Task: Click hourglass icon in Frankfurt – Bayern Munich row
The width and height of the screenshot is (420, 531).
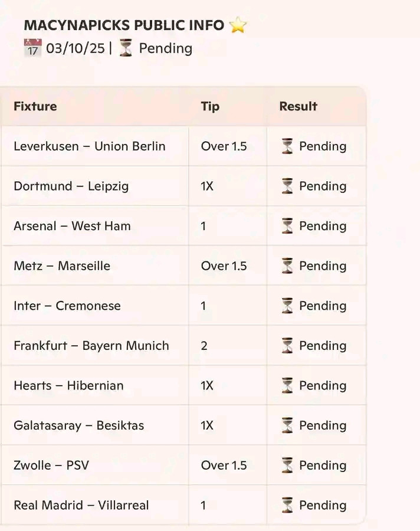Action: (287, 346)
